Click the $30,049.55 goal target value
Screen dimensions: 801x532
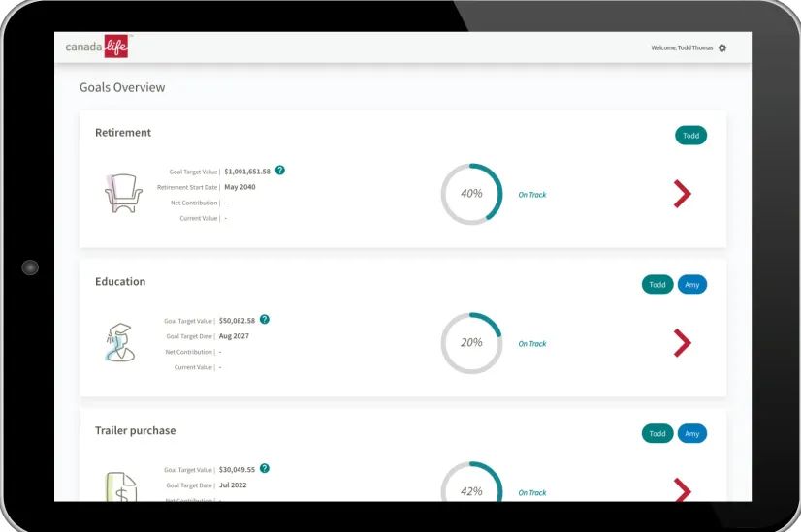(x=237, y=470)
